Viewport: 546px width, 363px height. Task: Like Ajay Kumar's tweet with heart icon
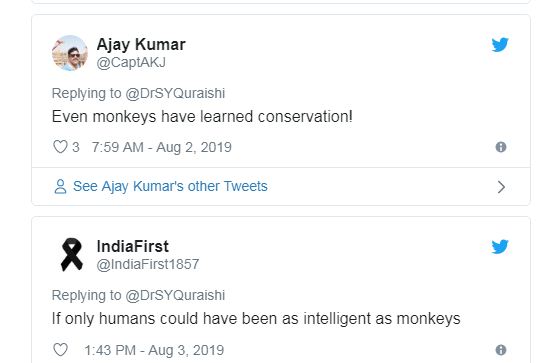[60, 147]
